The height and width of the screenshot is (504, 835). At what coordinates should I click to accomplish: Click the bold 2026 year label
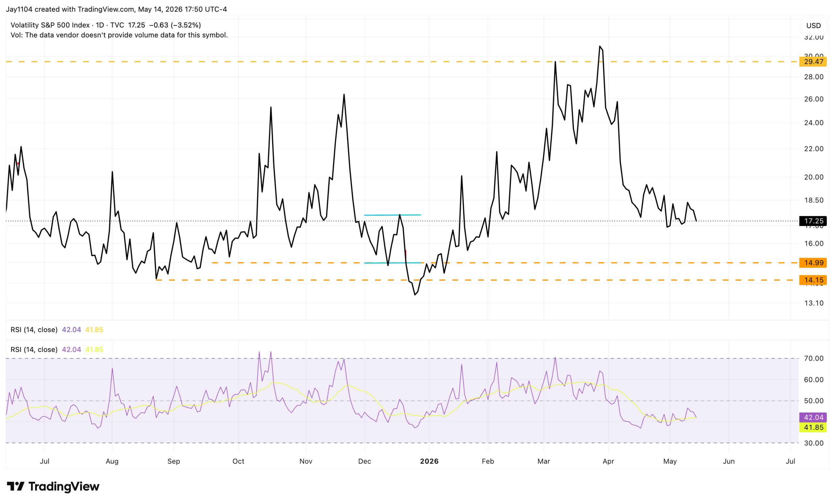(429, 461)
